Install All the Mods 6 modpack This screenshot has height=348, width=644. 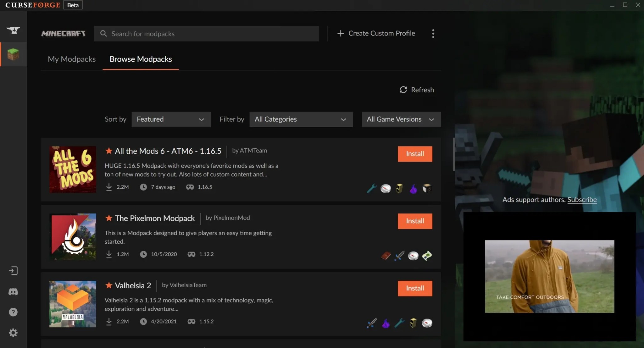pyautogui.click(x=414, y=154)
